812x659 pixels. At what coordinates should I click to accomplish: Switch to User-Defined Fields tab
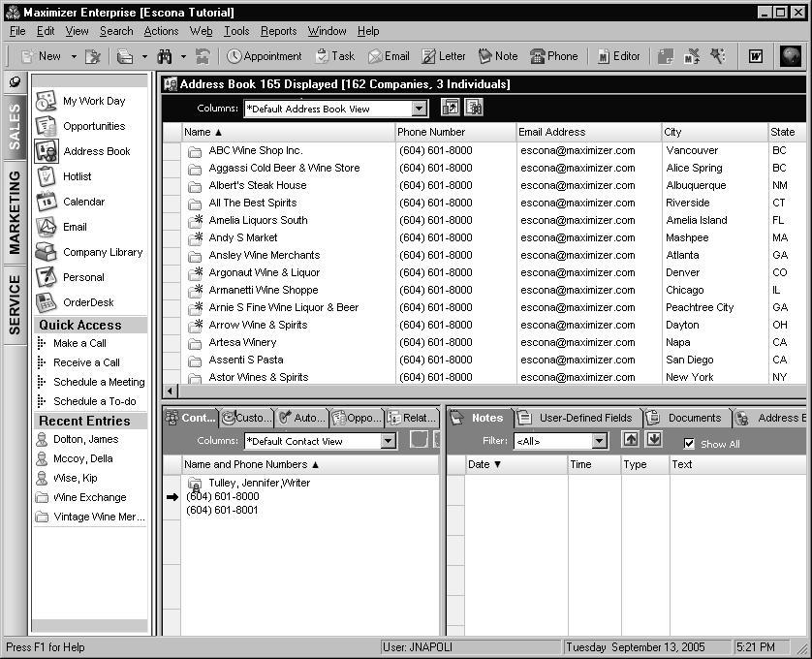(x=578, y=418)
